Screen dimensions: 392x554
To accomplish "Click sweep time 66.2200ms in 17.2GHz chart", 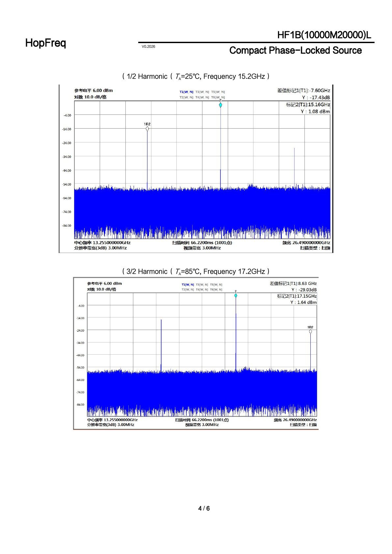I will pyautogui.click(x=202, y=420).
